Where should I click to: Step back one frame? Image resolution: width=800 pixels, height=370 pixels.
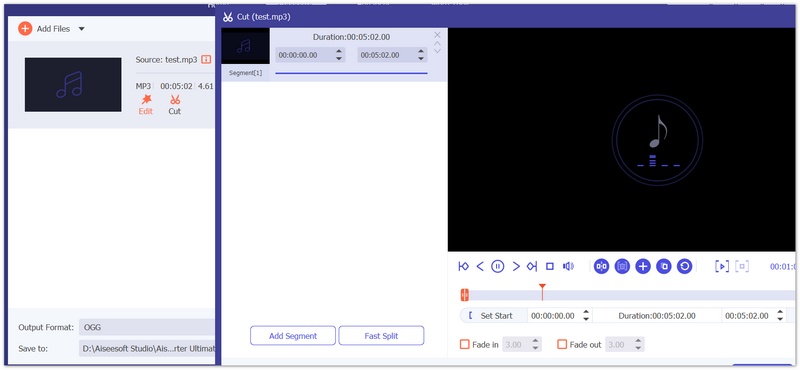pos(480,266)
